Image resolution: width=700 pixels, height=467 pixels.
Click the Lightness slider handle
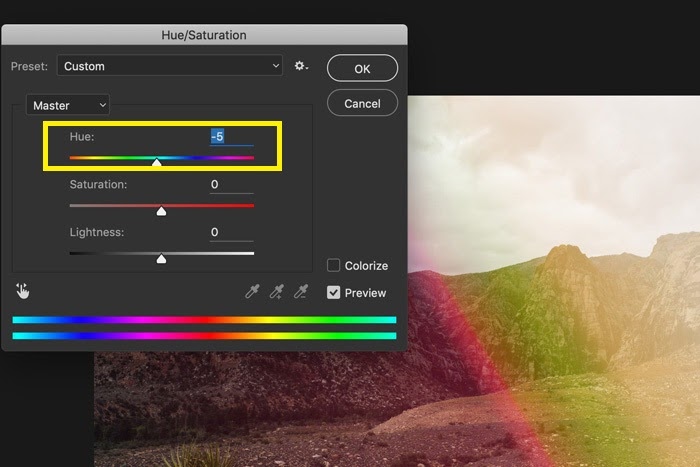[x=161, y=258]
